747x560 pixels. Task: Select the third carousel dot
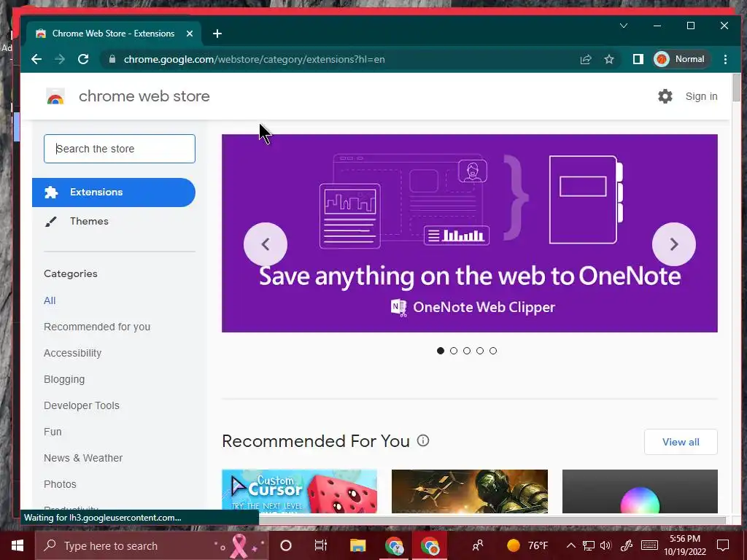point(467,351)
